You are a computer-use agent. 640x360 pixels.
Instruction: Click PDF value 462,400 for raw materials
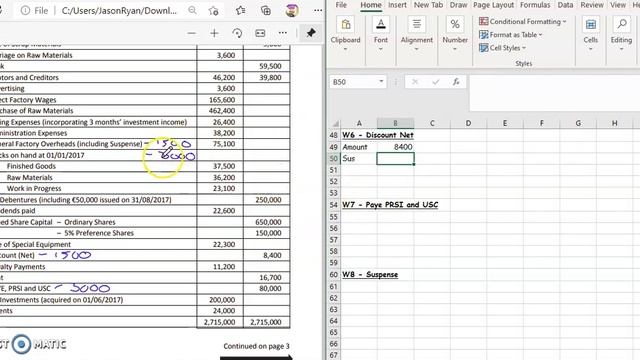point(222,111)
